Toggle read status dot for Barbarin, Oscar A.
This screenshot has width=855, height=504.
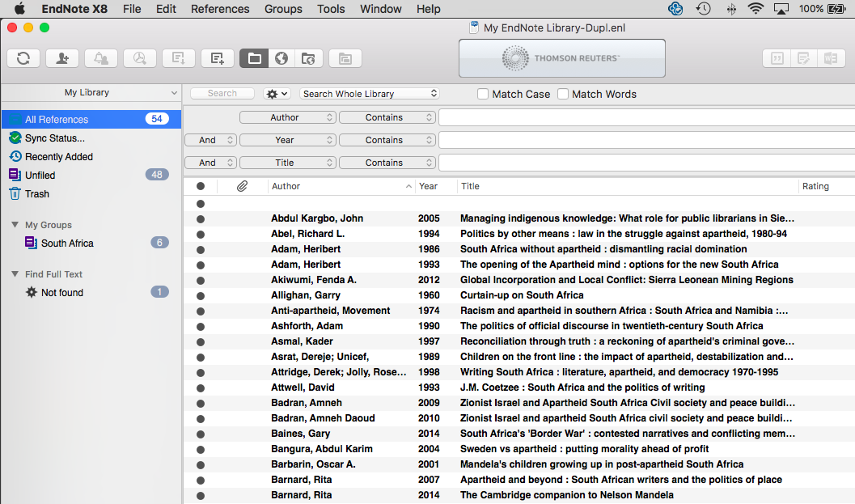tap(201, 465)
